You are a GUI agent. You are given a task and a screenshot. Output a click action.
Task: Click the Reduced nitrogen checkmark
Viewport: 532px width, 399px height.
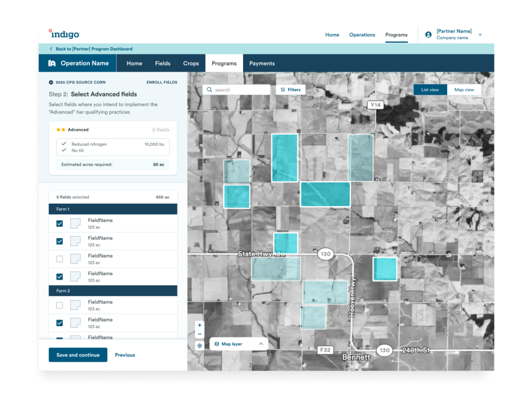[64, 144]
